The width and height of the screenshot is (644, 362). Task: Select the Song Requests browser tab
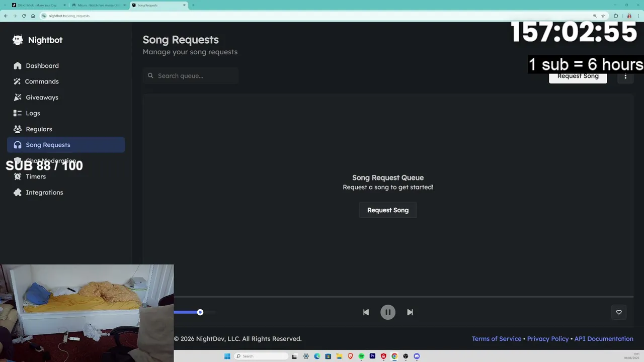158,5
